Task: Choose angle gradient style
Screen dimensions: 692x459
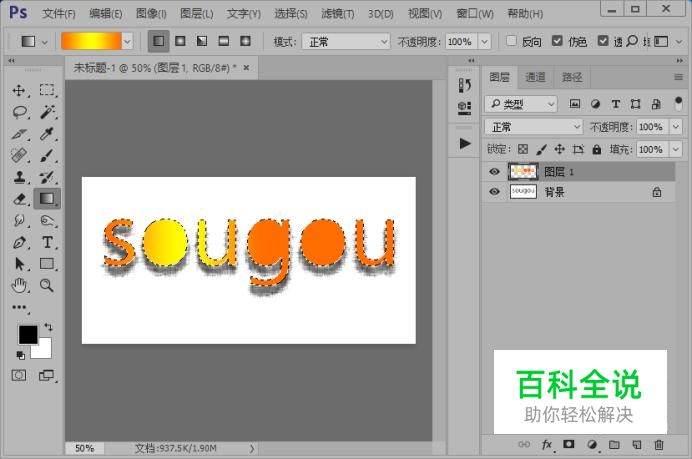Action: (202, 41)
